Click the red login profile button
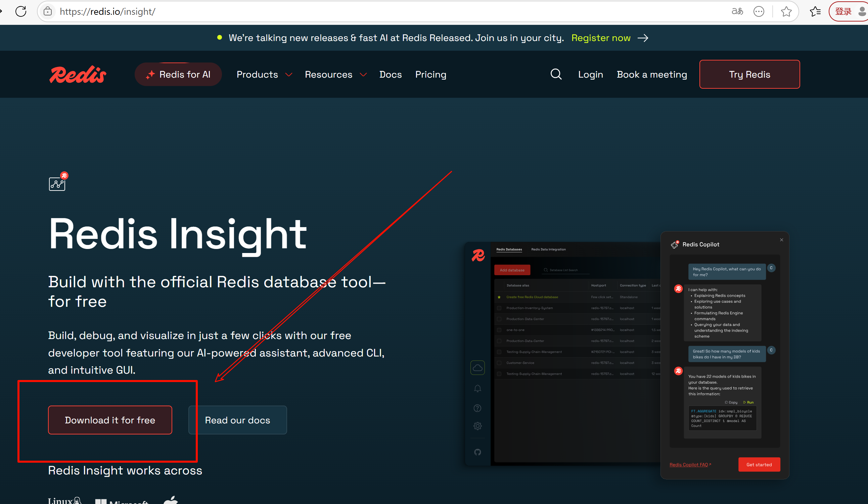This screenshot has height=504, width=868. (849, 11)
